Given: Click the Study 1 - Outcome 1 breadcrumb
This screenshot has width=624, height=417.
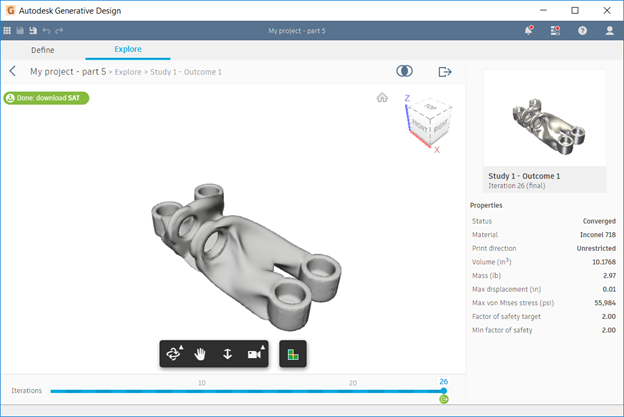Looking at the screenshot, I should tap(185, 72).
